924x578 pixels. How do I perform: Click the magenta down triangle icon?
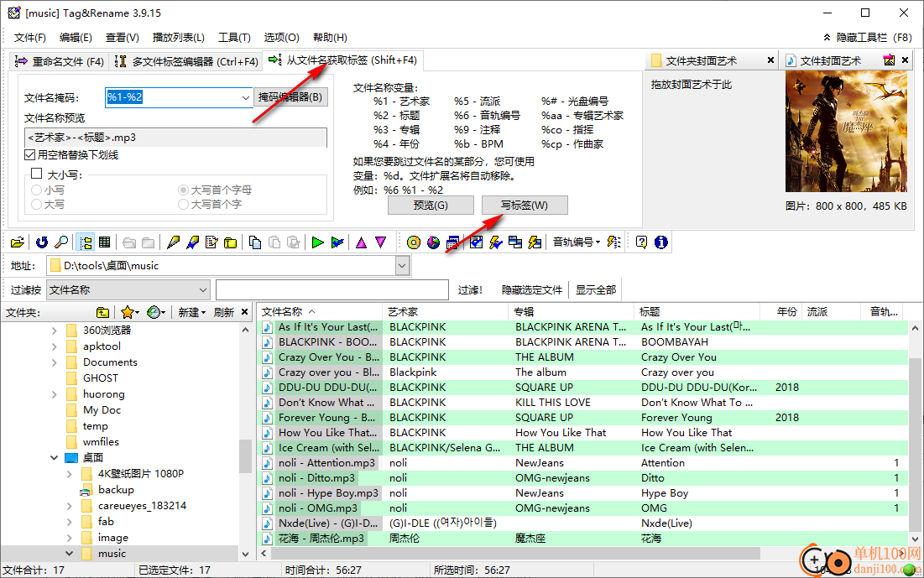[381, 242]
